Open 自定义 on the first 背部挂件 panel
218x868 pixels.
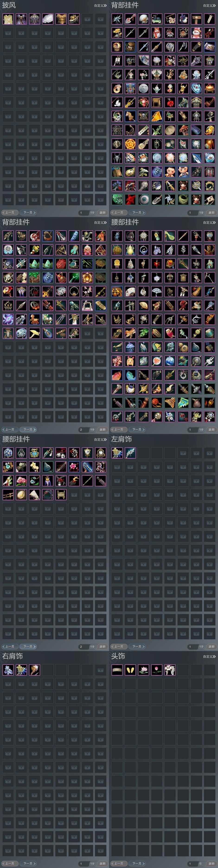[209, 5]
